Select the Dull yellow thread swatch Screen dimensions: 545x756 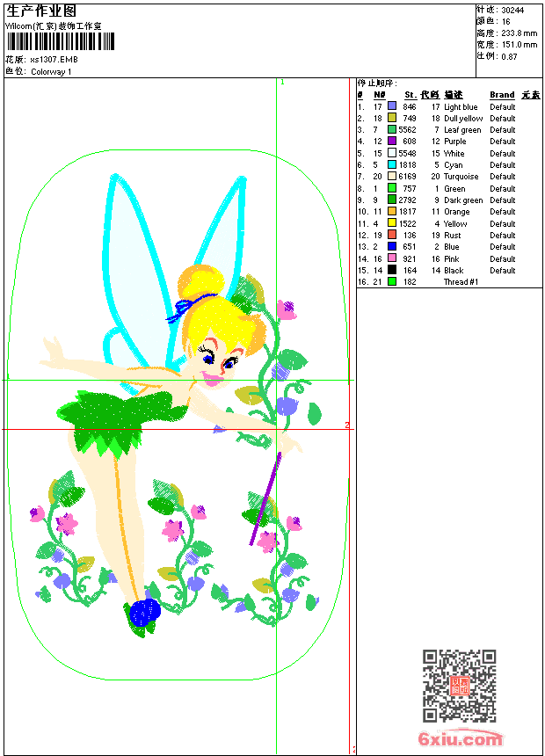click(392, 118)
